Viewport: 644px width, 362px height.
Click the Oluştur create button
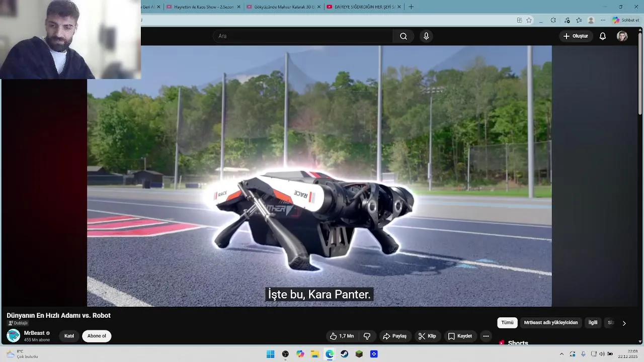576,36
